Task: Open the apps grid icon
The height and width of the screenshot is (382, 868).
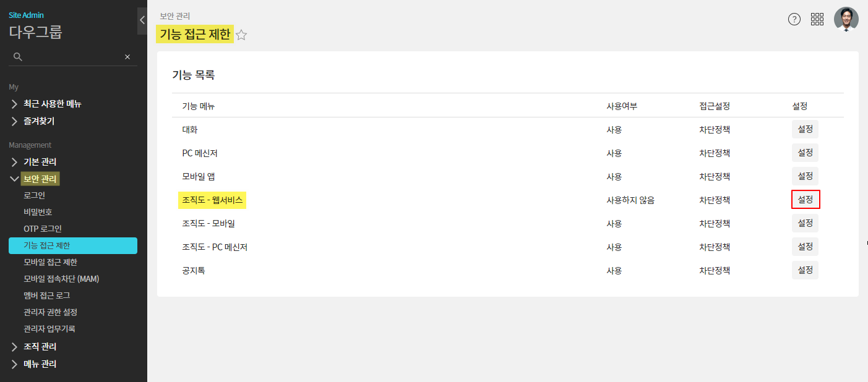Action: pos(817,19)
